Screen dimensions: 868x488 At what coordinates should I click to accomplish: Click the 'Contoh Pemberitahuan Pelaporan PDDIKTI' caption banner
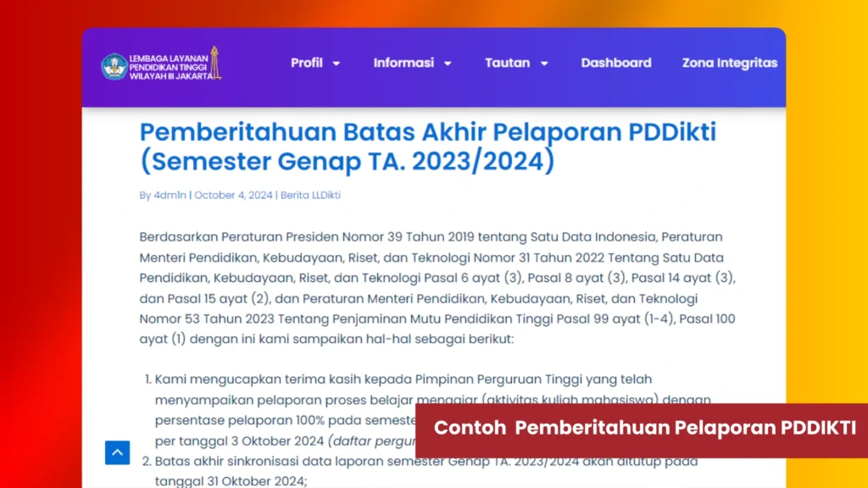click(642, 430)
